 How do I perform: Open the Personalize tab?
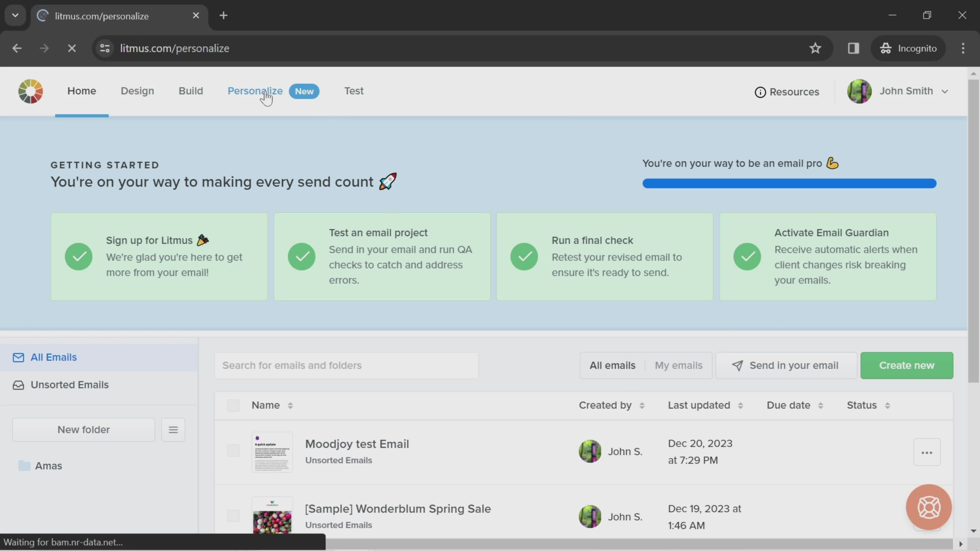[256, 91]
